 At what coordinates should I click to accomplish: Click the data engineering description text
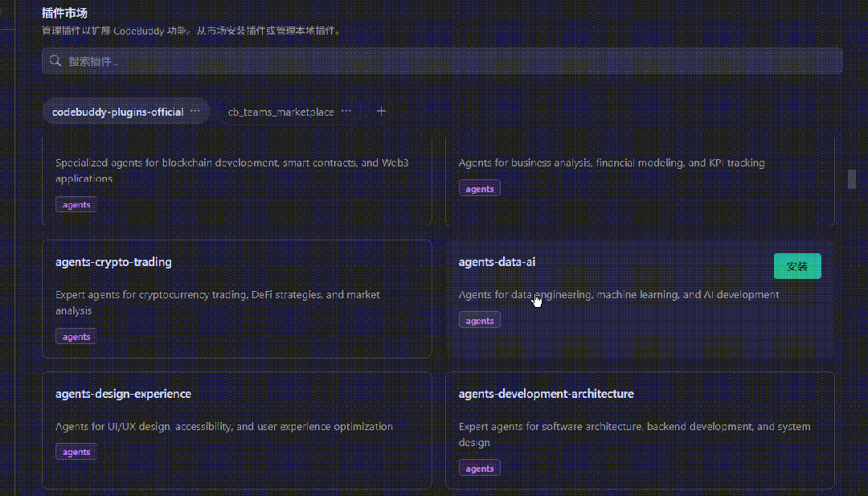coord(618,294)
